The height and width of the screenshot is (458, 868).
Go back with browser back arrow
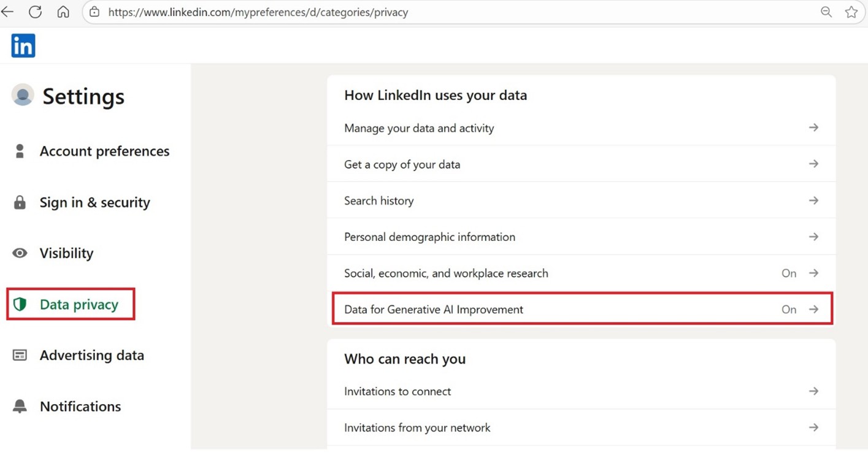pyautogui.click(x=8, y=12)
